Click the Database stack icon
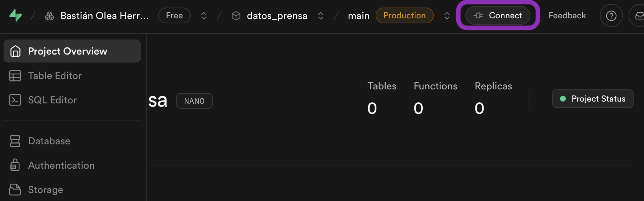 (x=15, y=141)
